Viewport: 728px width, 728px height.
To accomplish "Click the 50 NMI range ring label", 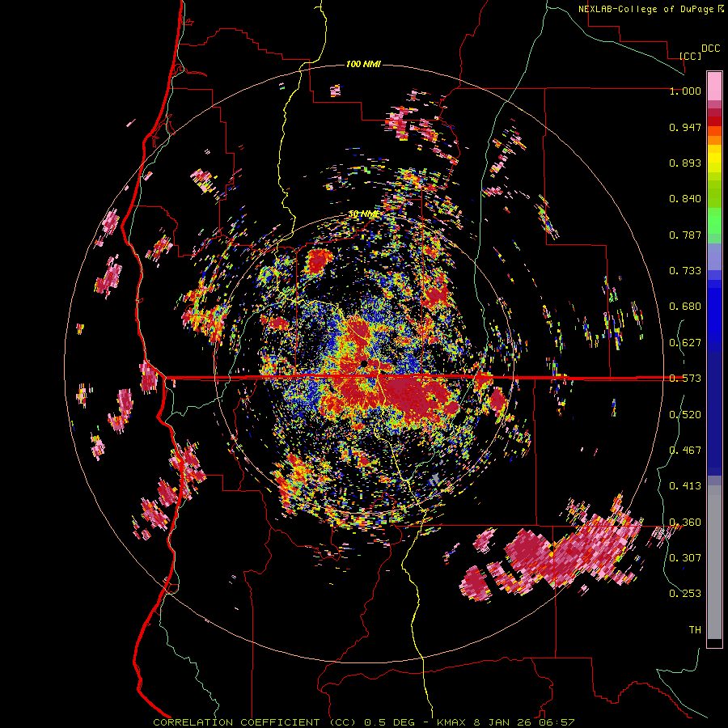I will pos(363,214).
